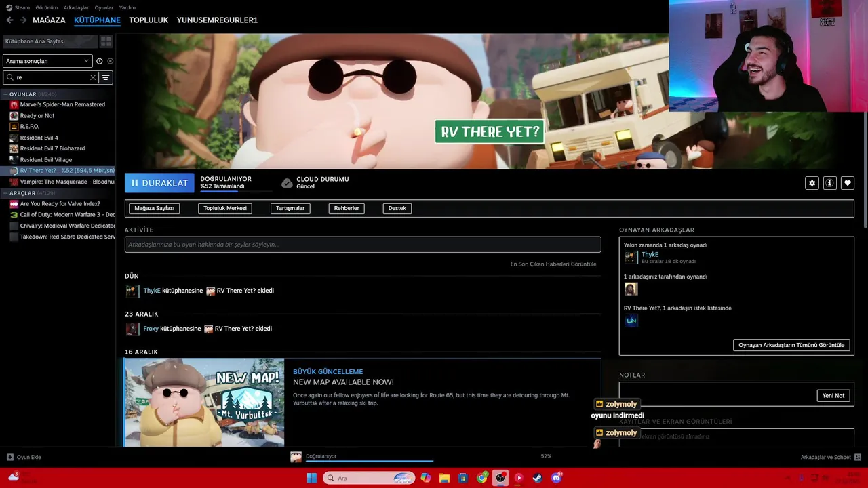The height and width of the screenshot is (488, 868).
Task: Focus the library search field
Action: [52, 77]
